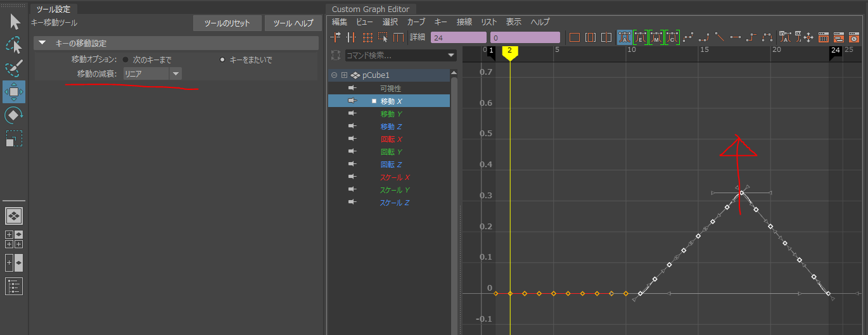Activate the Lasso select tool

pos(14,46)
